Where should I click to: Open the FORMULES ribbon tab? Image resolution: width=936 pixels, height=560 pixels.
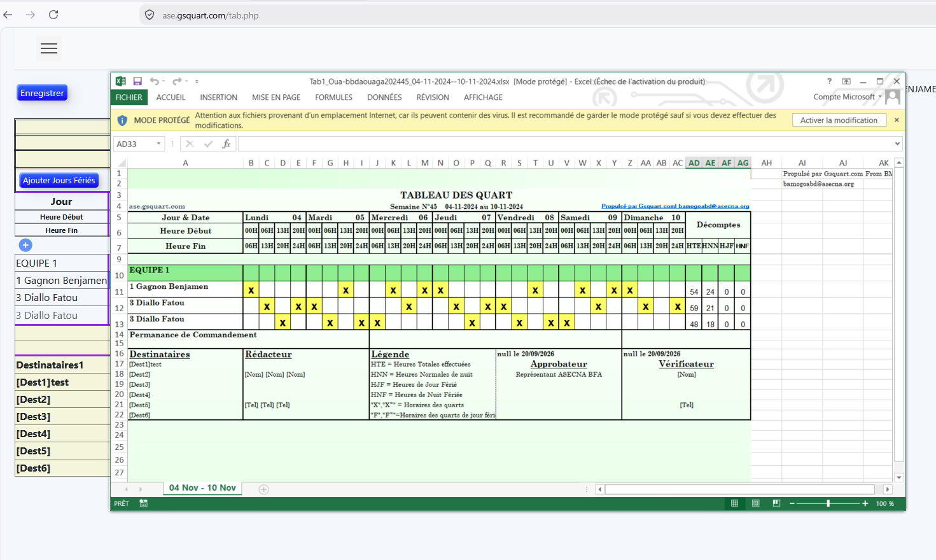(x=333, y=97)
